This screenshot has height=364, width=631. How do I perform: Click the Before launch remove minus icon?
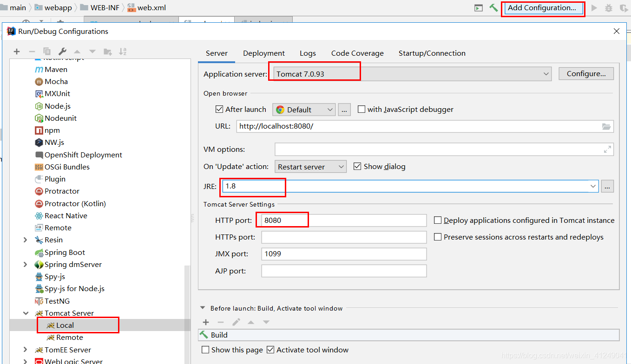tap(221, 322)
